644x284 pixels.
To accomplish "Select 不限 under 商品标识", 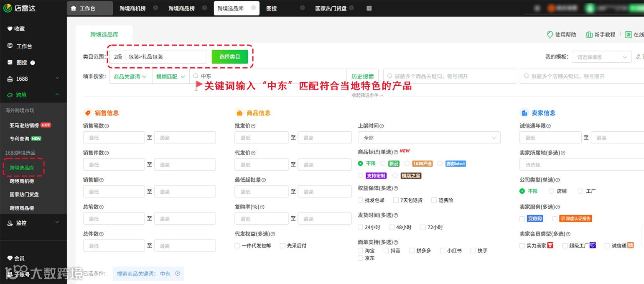I will tap(361, 164).
